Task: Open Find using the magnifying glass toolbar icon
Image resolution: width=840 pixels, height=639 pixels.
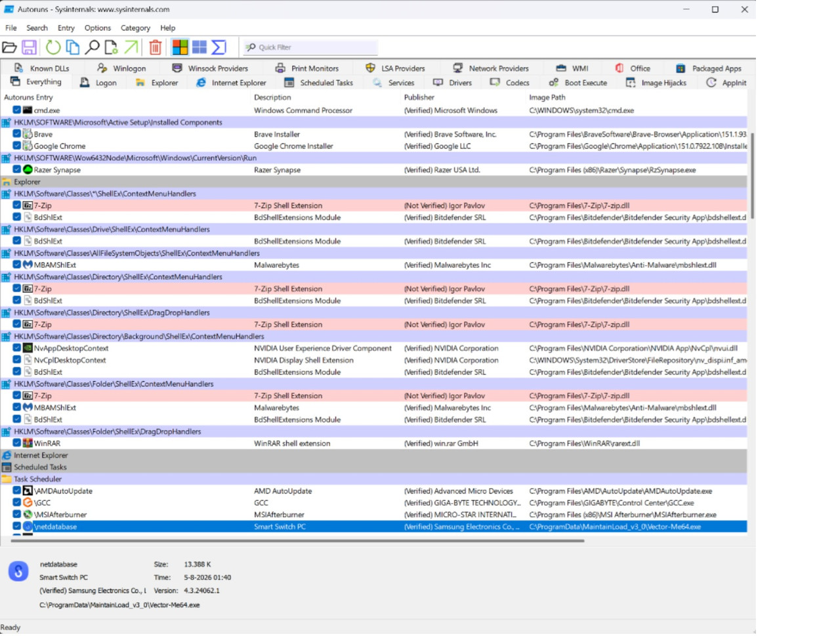Action: point(93,47)
